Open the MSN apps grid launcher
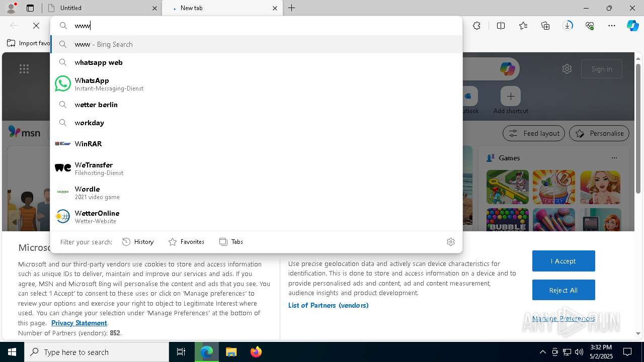Image resolution: width=644 pixels, height=362 pixels. click(x=24, y=69)
